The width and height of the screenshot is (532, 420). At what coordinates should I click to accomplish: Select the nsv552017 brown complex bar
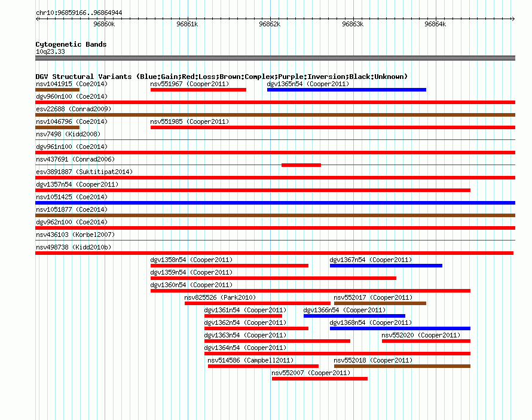pos(380,303)
